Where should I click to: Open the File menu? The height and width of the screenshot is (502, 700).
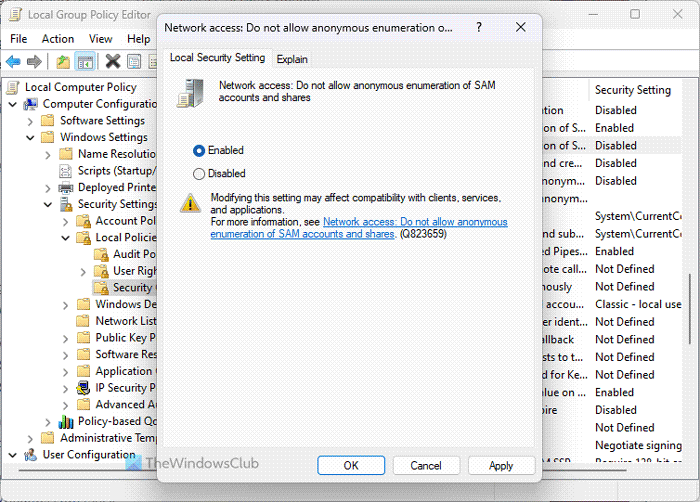(19, 39)
